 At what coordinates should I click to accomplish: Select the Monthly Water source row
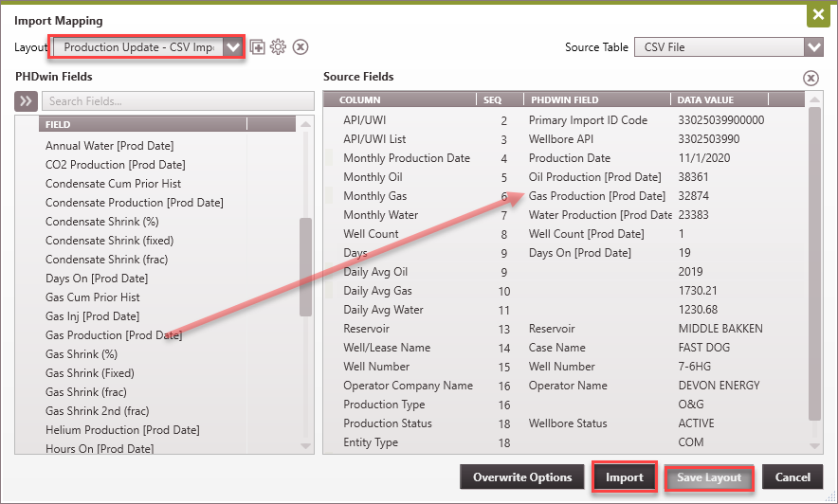565,215
